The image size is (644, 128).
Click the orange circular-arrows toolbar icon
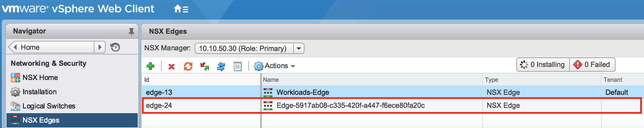pos(188,66)
